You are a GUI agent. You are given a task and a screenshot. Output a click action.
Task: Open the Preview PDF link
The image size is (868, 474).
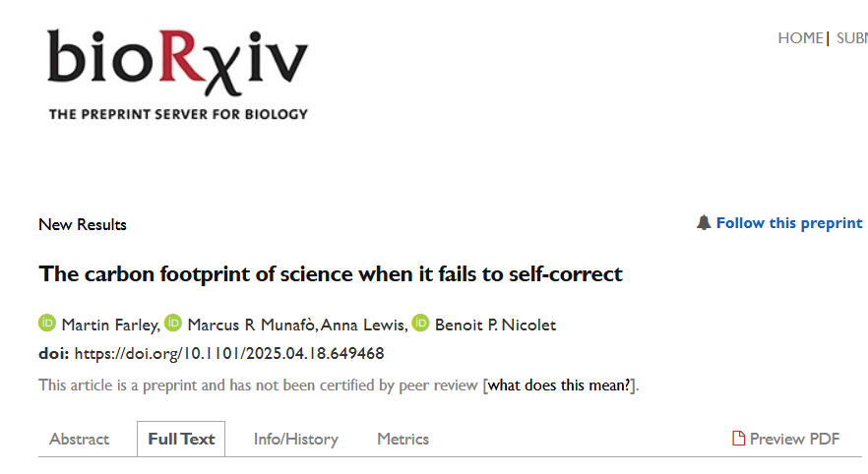click(x=794, y=440)
